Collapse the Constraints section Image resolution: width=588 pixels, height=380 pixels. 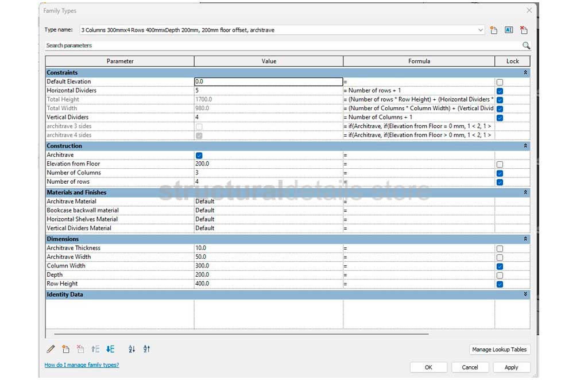(525, 73)
